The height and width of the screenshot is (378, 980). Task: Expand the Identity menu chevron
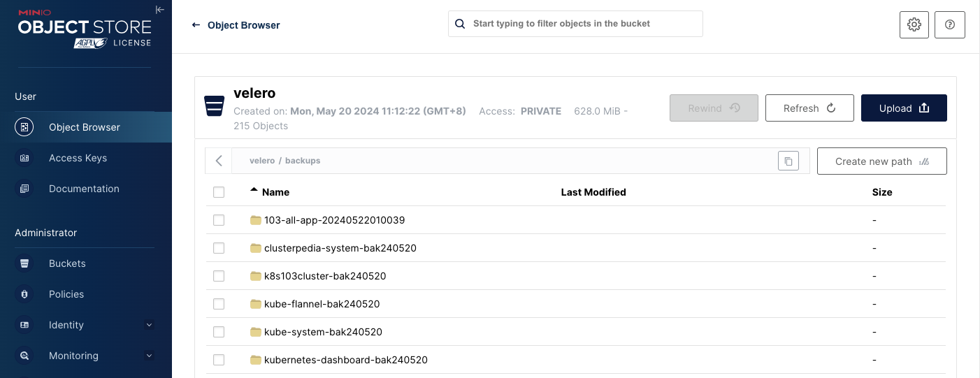(x=149, y=325)
